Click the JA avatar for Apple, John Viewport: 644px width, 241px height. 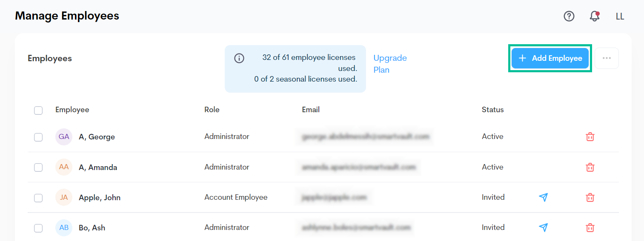pyautogui.click(x=64, y=197)
